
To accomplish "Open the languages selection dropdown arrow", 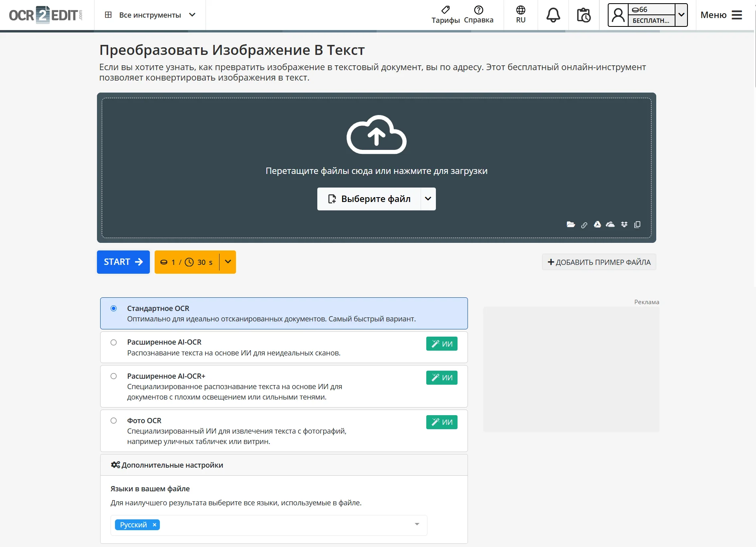I will [x=417, y=525].
